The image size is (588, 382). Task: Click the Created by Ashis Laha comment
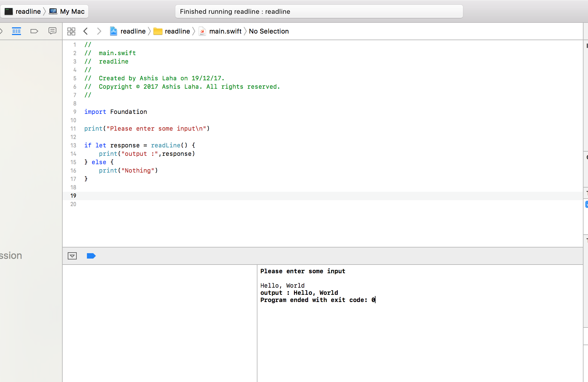154,78
